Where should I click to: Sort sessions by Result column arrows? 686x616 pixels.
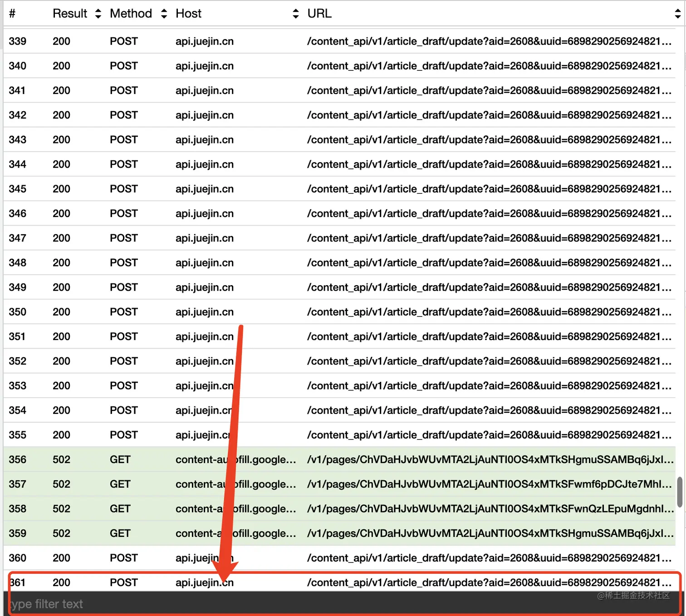pos(98,14)
